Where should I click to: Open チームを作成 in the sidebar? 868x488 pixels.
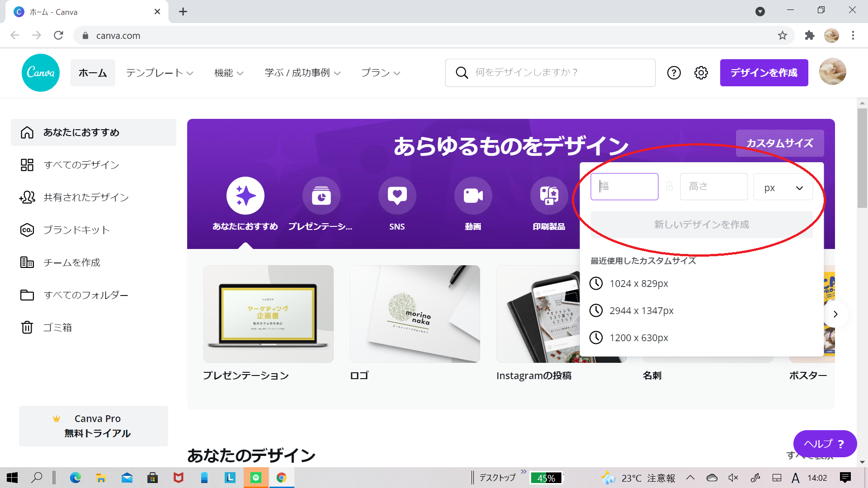pos(94,263)
